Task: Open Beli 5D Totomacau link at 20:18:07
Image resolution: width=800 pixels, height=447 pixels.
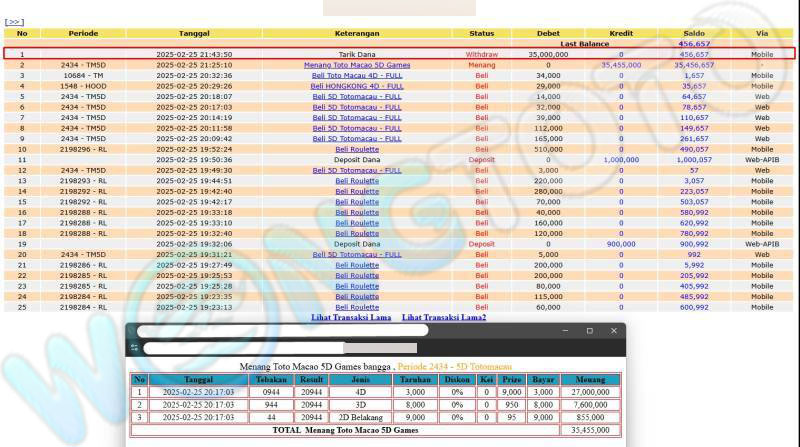Action: [357, 96]
